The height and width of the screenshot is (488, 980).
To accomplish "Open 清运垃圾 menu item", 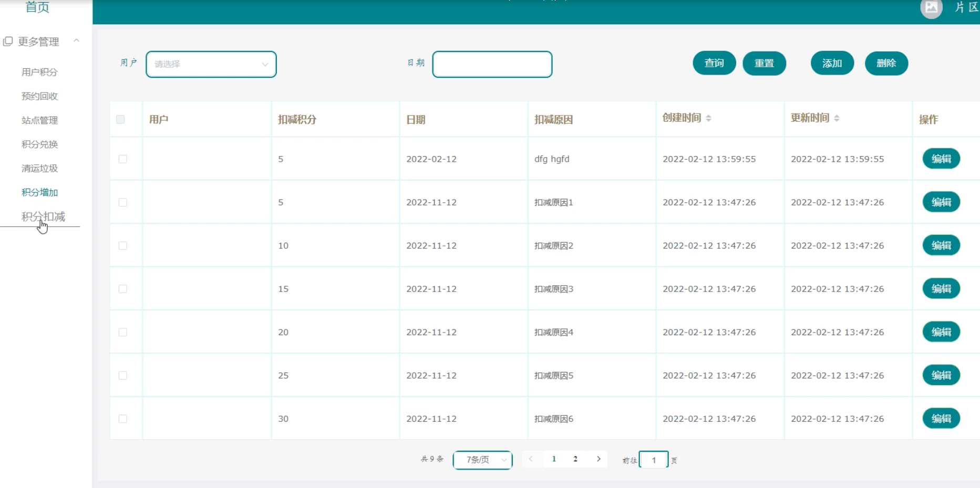I will (39, 168).
